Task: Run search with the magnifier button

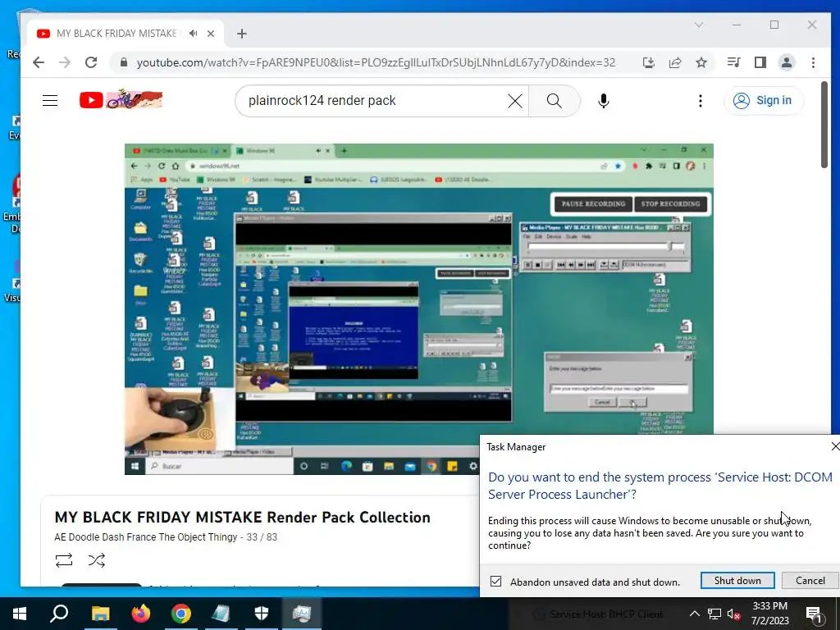Action: tap(554, 101)
